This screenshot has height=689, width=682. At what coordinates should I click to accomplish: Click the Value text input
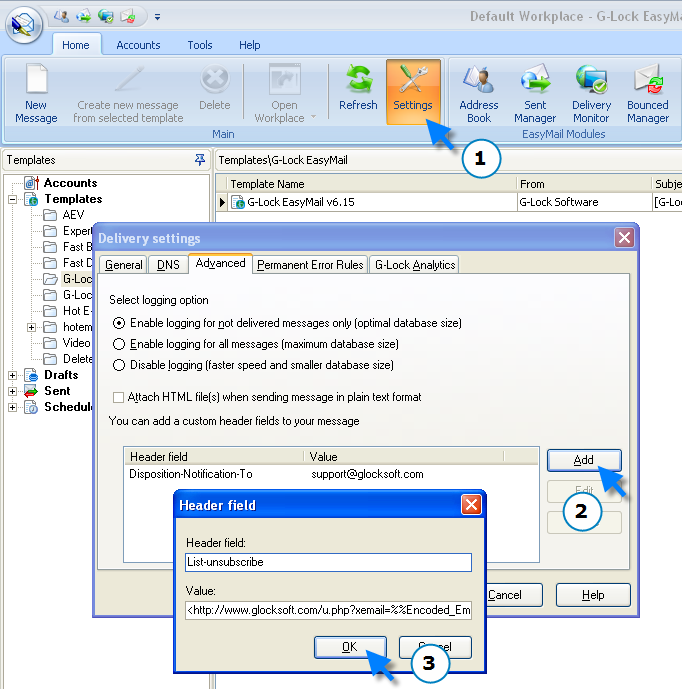pyautogui.click(x=328, y=610)
